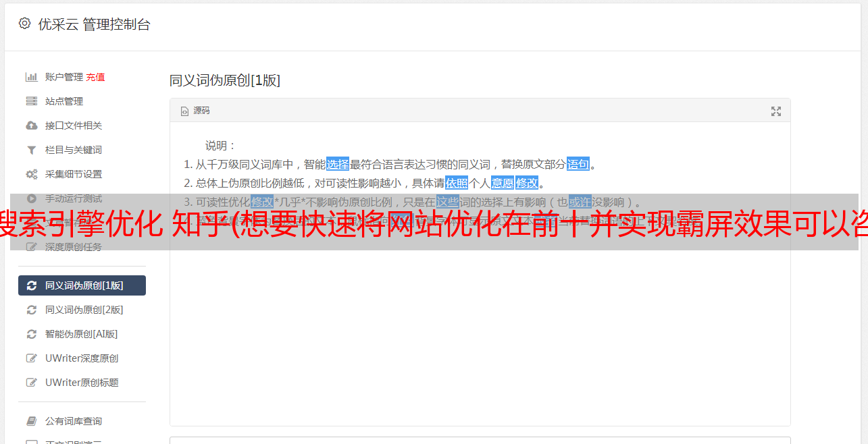Click 优采云 管理控制台 header title

(x=94, y=24)
